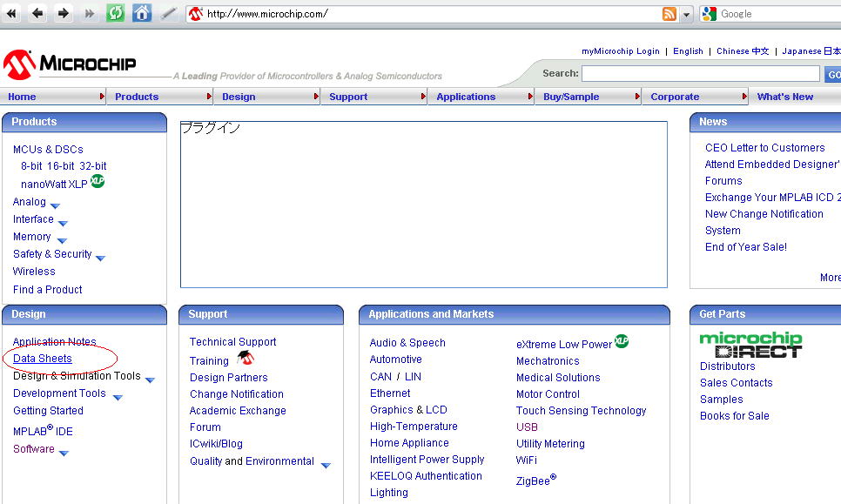The height and width of the screenshot is (504, 841).
Task: Click the plugin content area
Action: pyautogui.click(x=424, y=205)
